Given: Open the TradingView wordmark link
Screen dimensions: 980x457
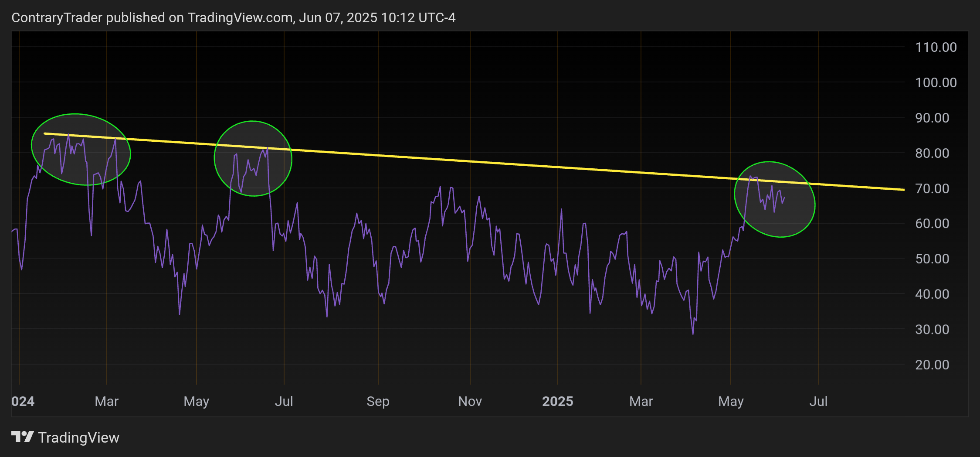Looking at the screenshot, I should [x=79, y=437].
